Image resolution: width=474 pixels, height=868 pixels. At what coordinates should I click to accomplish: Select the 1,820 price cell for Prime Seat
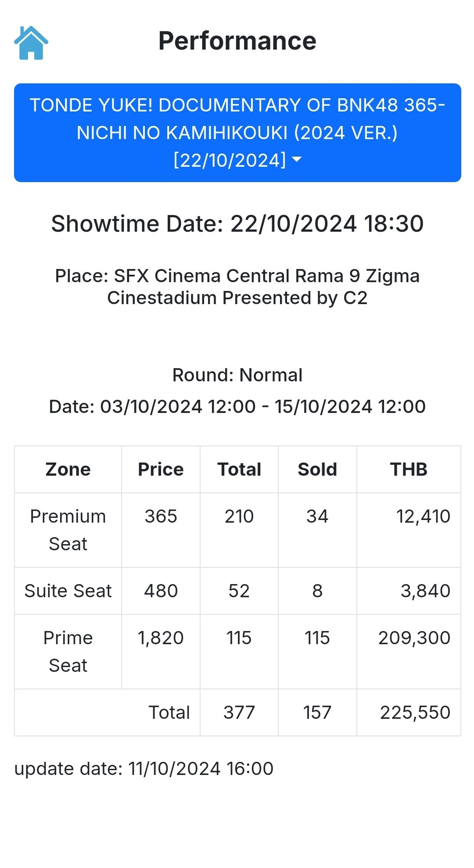click(x=161, y=652)
